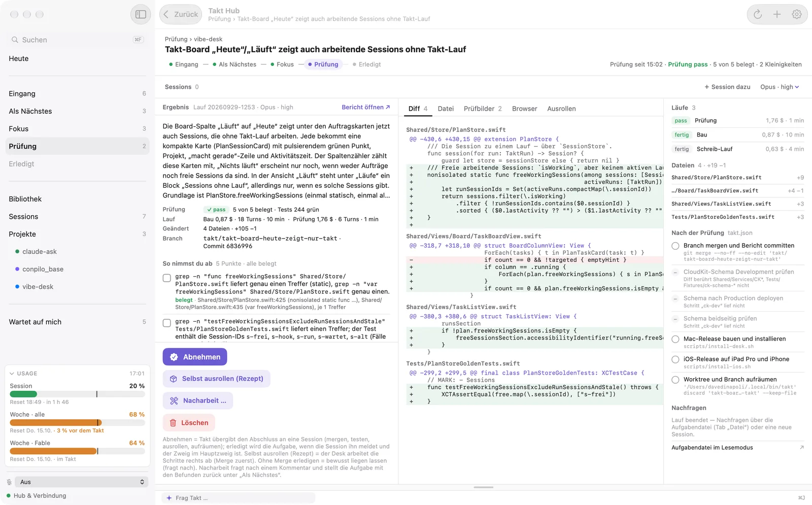This screenshot has height=505, width=812.
Task: Check the freeWorkingSessions grep checkbox
Action: click(166, 278)
